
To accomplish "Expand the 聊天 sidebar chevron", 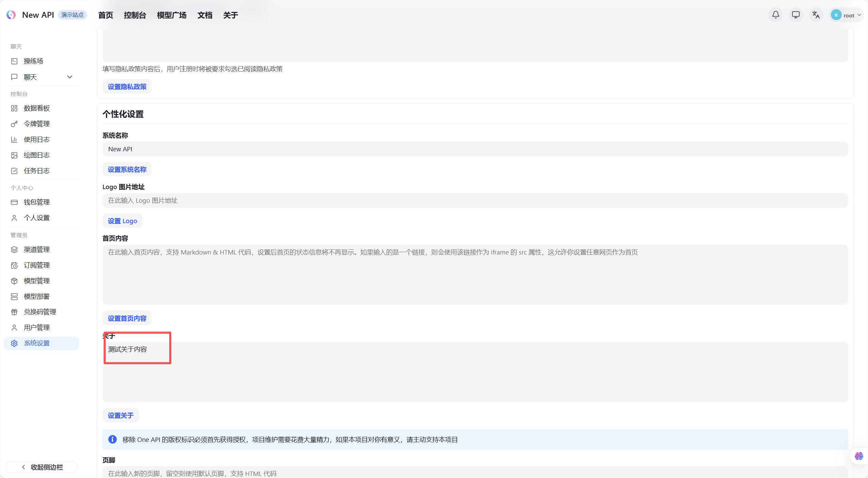I will pyautogui.click(x=70, y=77).
